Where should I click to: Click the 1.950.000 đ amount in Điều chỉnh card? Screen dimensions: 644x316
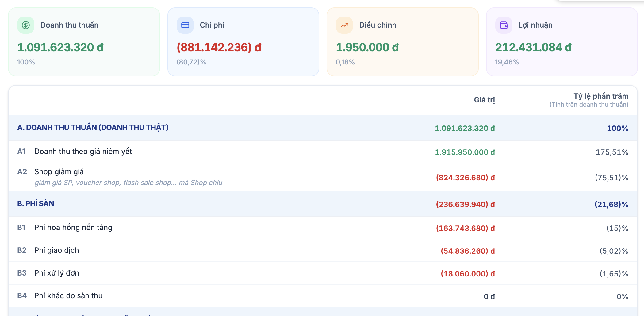(x=367, y=47)
